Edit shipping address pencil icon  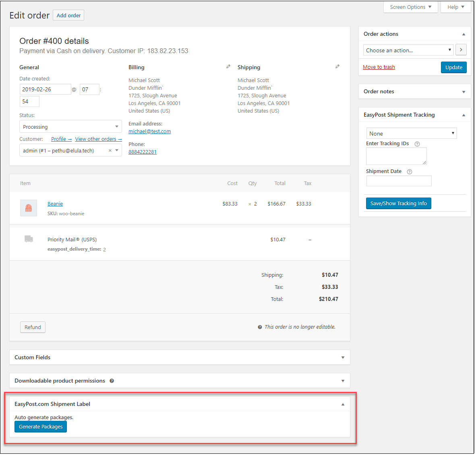(x=337, y=66)
